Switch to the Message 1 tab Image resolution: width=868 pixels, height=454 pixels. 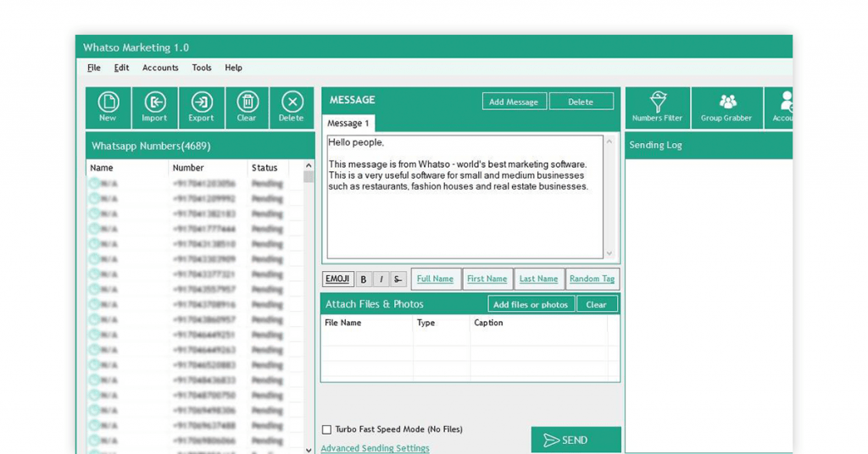click(x=348, y=124)
